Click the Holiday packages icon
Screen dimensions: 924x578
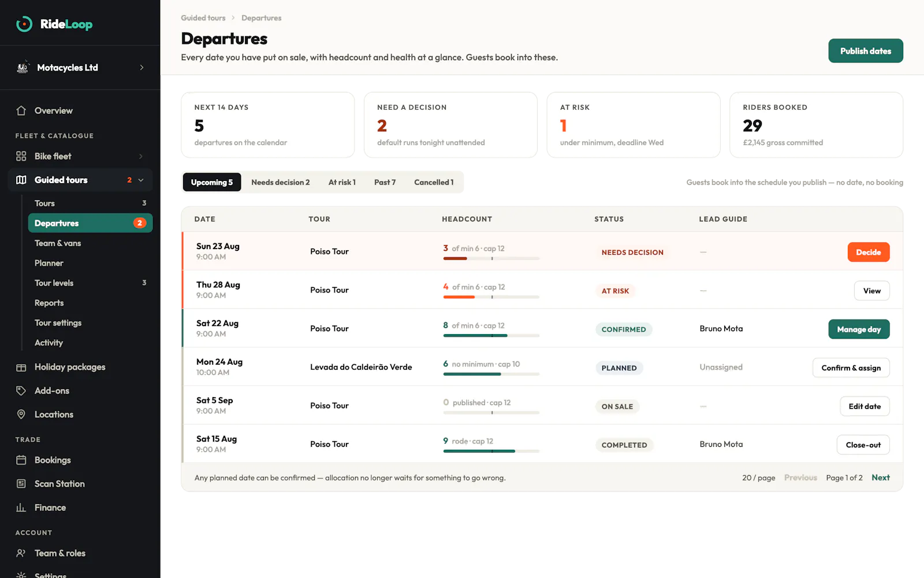pyautogui.click(x=21, y=367)
